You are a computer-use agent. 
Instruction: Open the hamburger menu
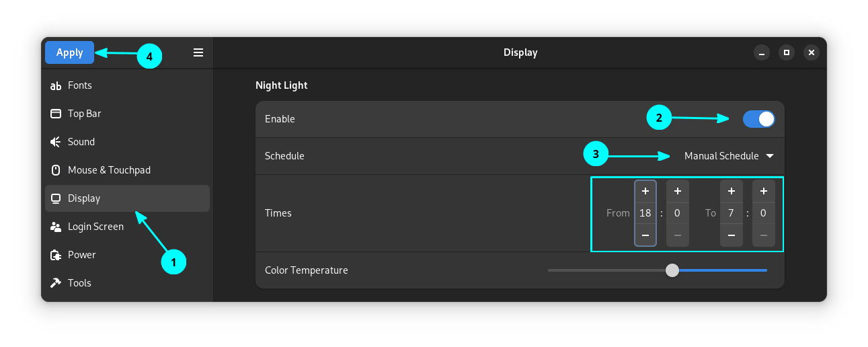(198, 52)
